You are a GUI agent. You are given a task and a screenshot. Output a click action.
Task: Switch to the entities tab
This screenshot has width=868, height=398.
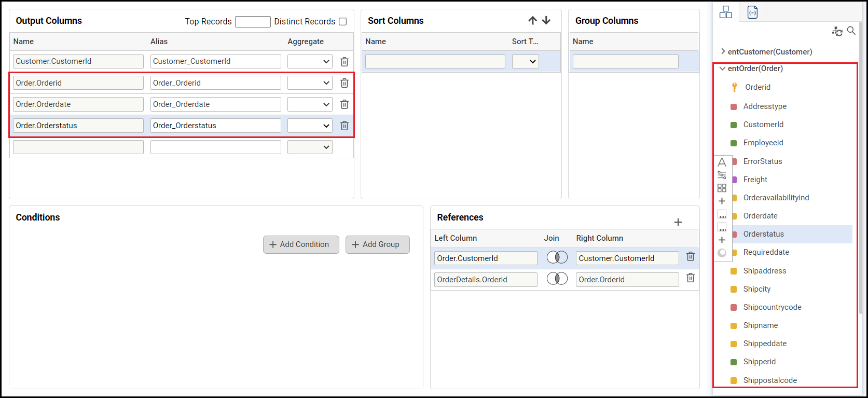click(725, 12)
